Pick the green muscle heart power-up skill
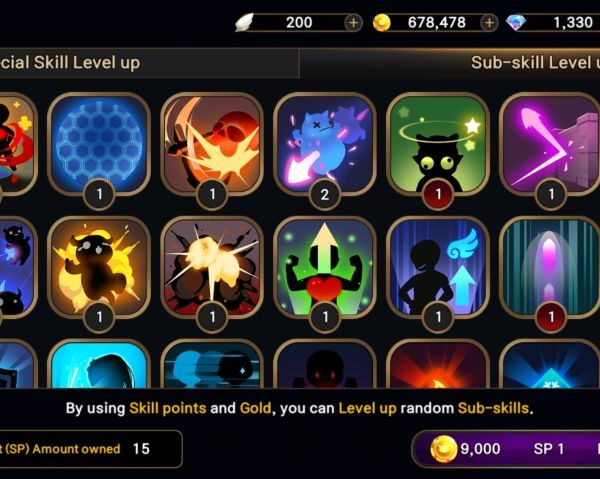The width and height of the screenshot is (600, 479). point(325,267)
